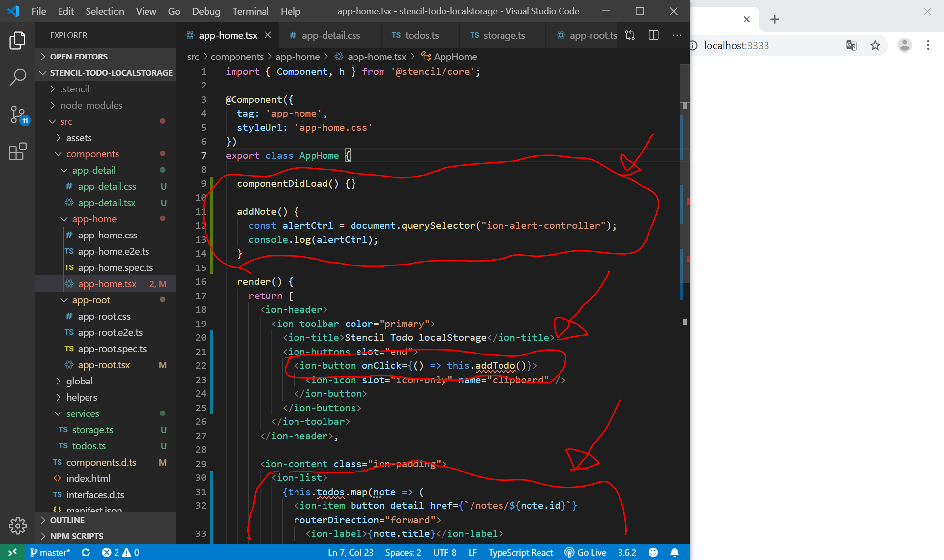The width and height of the screenshot is (944, 560).
Task: Collapse the services folder
Action: [x=105, y=413]
